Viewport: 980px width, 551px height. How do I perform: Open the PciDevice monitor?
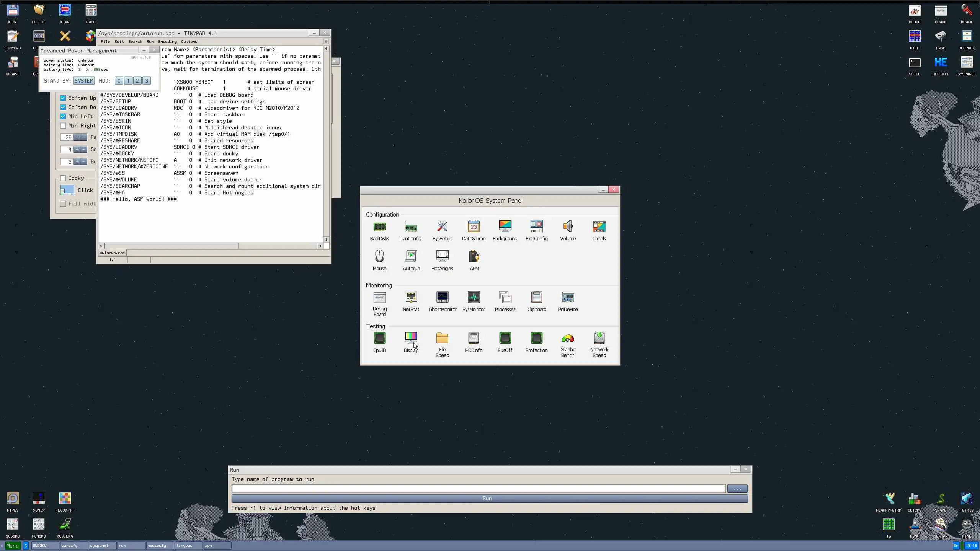(x=568, y=298)
